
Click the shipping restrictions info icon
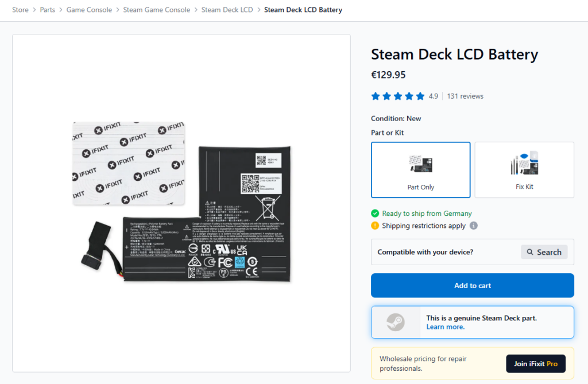(474, 226)
